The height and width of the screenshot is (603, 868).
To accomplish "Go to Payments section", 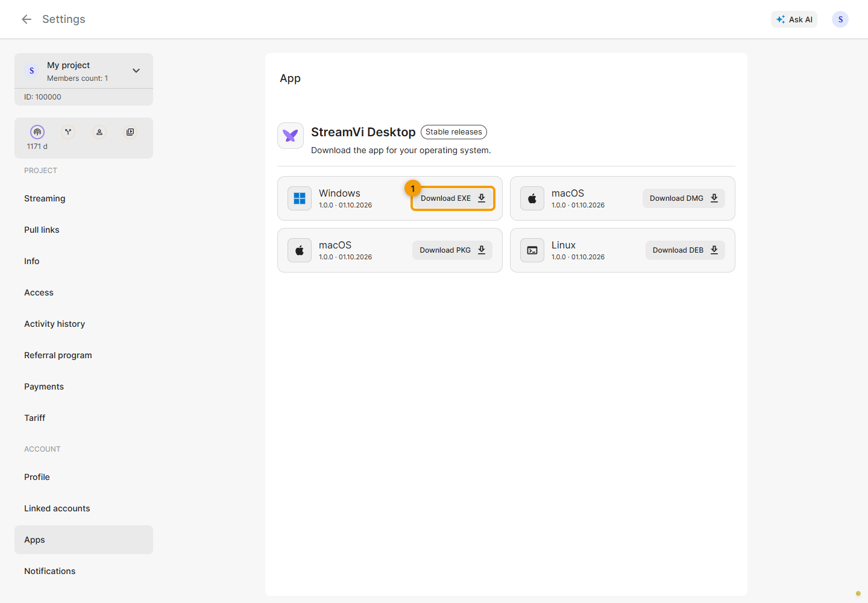I will [x=84, y=387].
